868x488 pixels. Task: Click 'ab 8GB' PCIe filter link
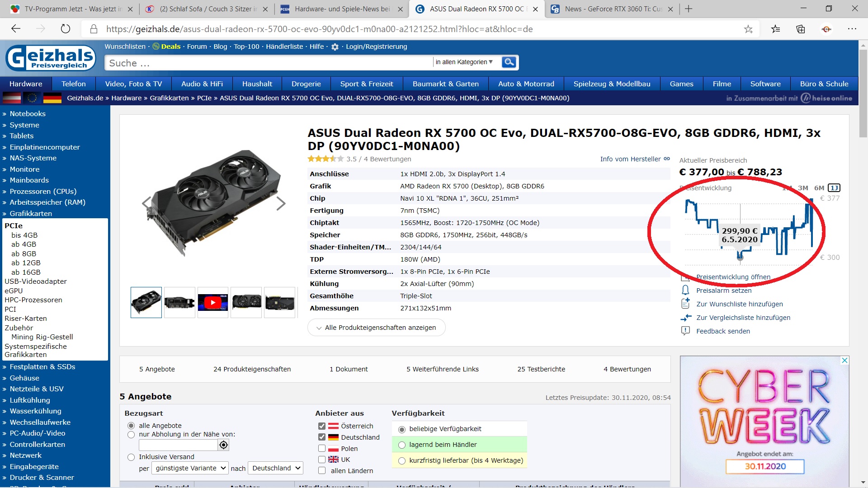click(x=24, y=254)
